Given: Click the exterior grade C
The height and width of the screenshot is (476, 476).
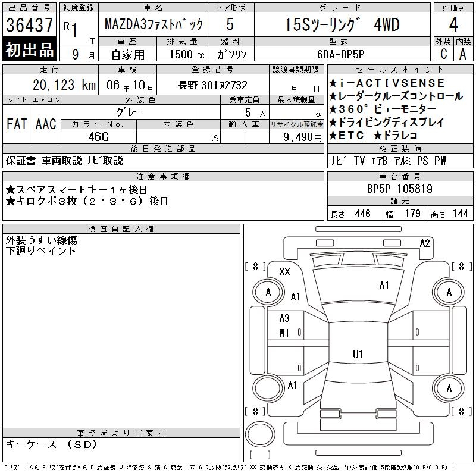Looking at the screenshot, I should (443, 54).
